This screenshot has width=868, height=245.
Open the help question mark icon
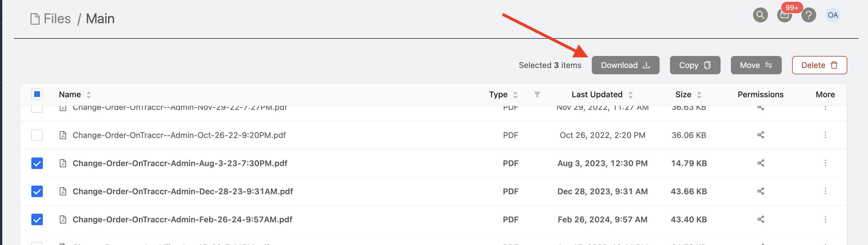click(x=808, y=15)
